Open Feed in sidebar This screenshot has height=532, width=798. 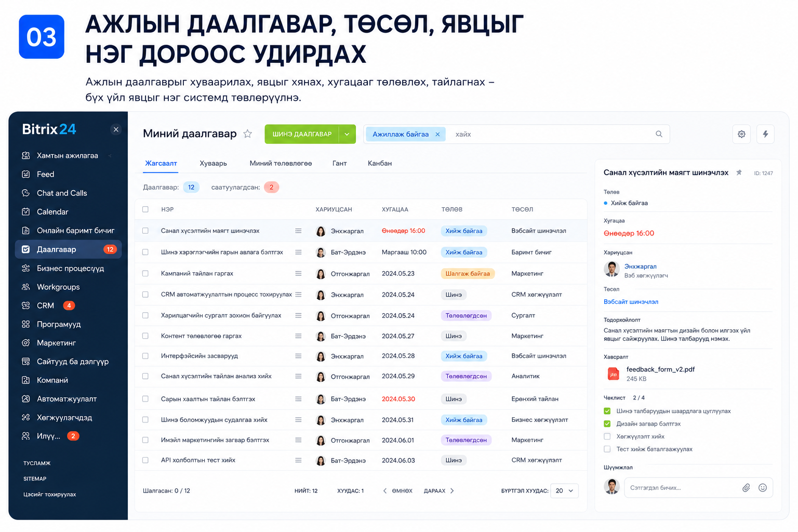click(45, 175)
